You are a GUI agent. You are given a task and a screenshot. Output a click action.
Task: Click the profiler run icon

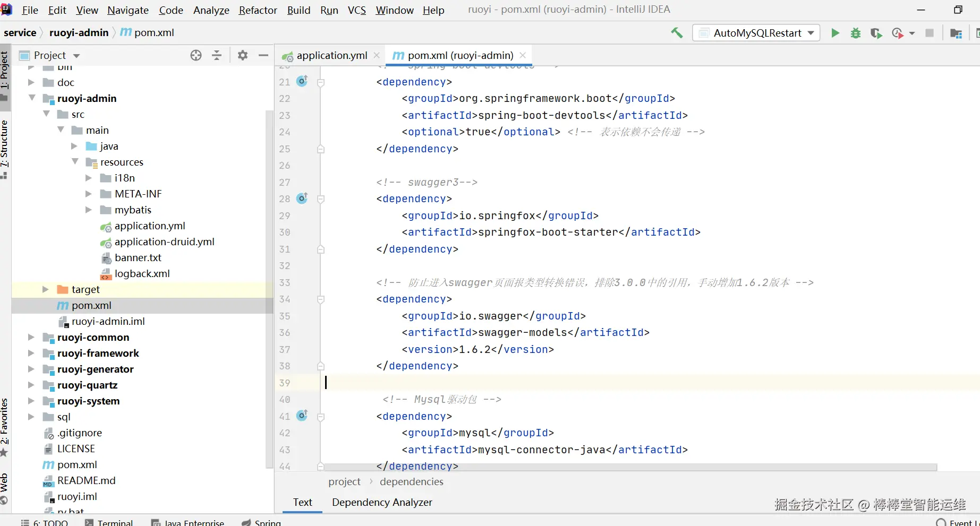pyautogui.click(x=897, y=33)
